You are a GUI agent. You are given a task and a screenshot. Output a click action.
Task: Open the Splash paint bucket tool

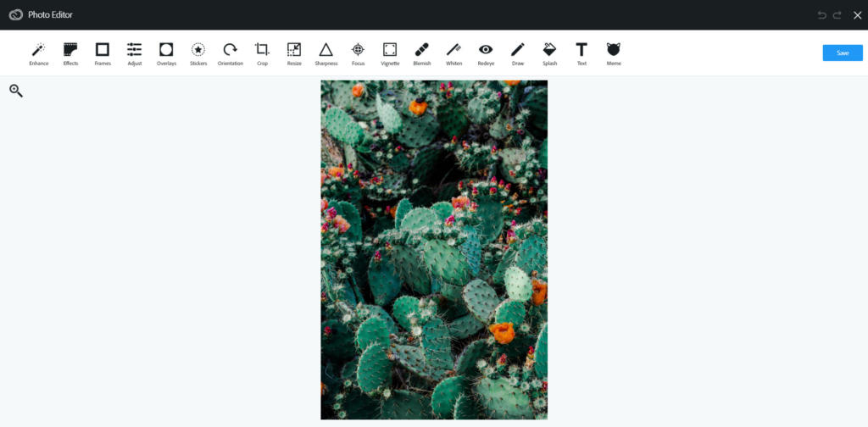(549, 54)
